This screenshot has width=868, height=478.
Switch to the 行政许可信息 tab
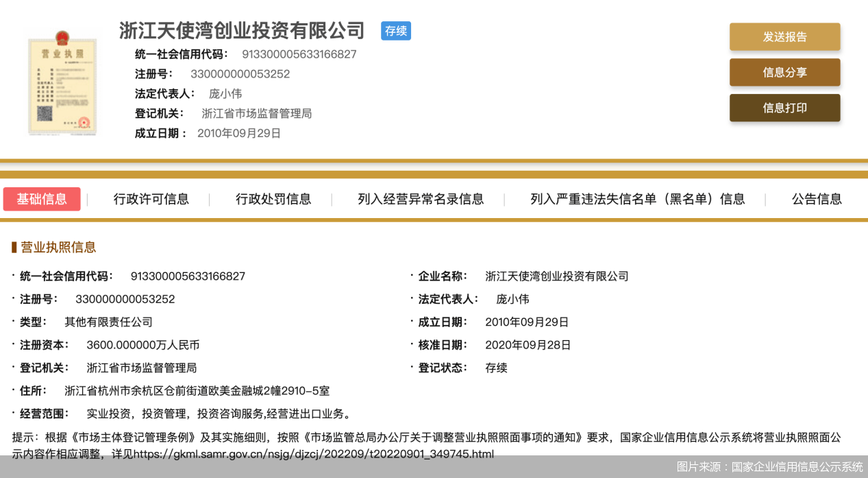(151, 199)
